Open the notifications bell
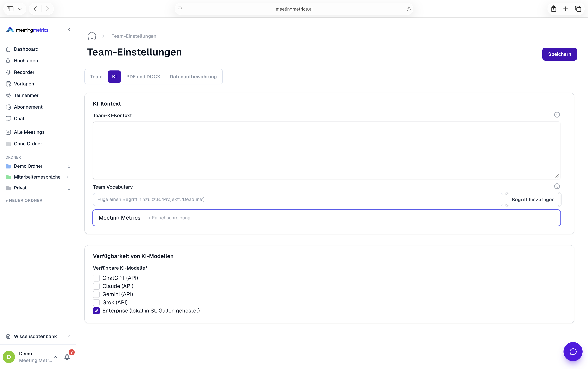 point(67,357)
